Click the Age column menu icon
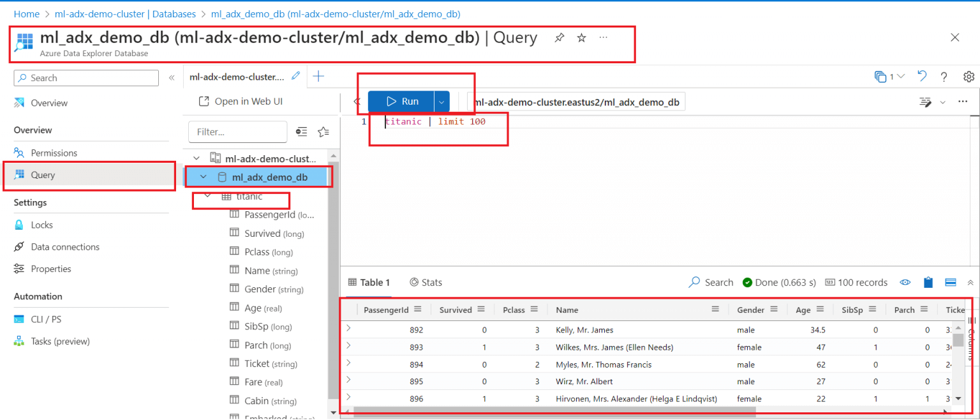This screenshot has height=420, width=980. coord(819,309)
